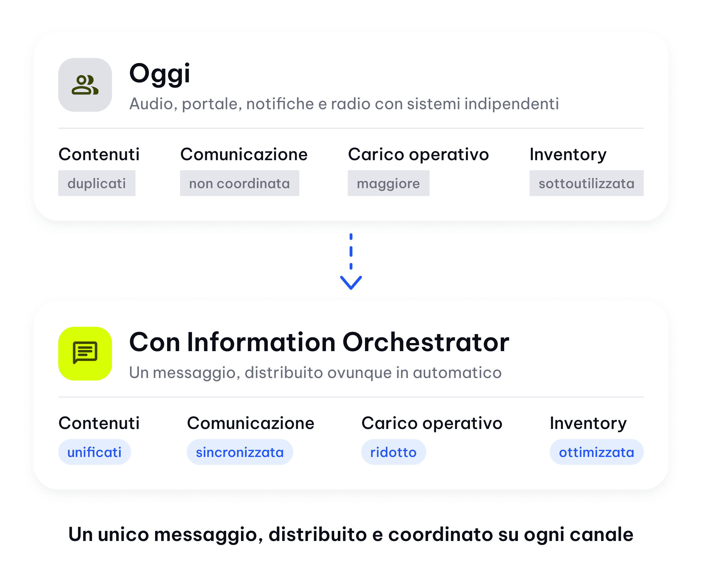This screenshot has height=588, width=702.
Task: Click the 'maggiore' tag
Action: click(389, 183)
